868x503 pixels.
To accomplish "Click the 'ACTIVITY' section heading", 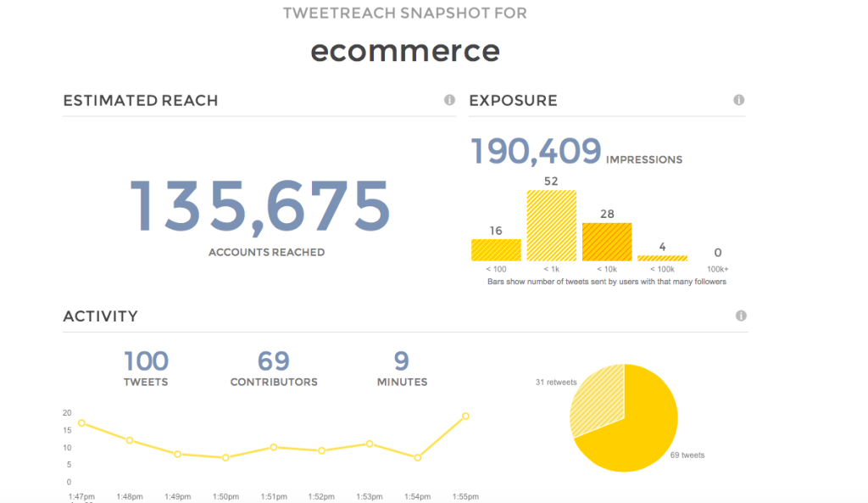I will pos(100,316).
